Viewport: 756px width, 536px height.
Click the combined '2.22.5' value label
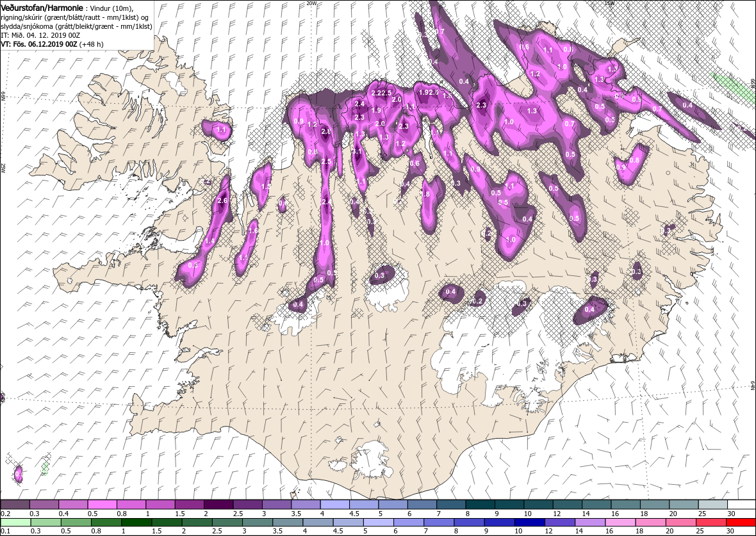point(381,93)
